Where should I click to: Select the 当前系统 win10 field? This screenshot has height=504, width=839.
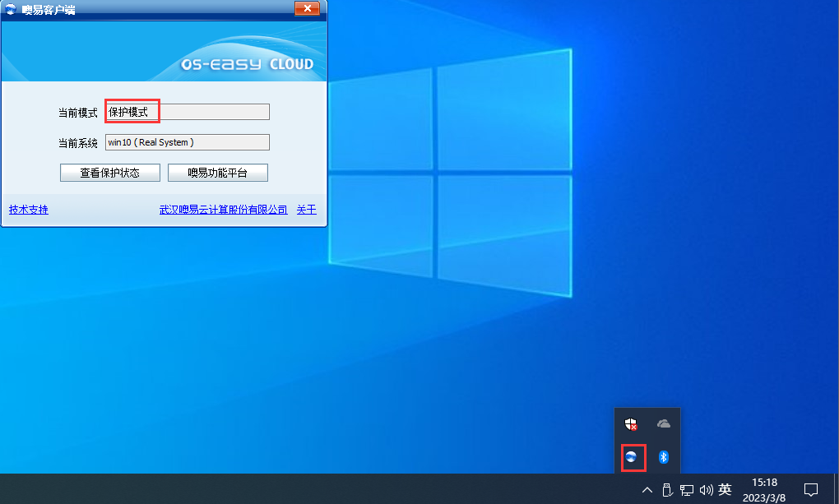[187, 142]
